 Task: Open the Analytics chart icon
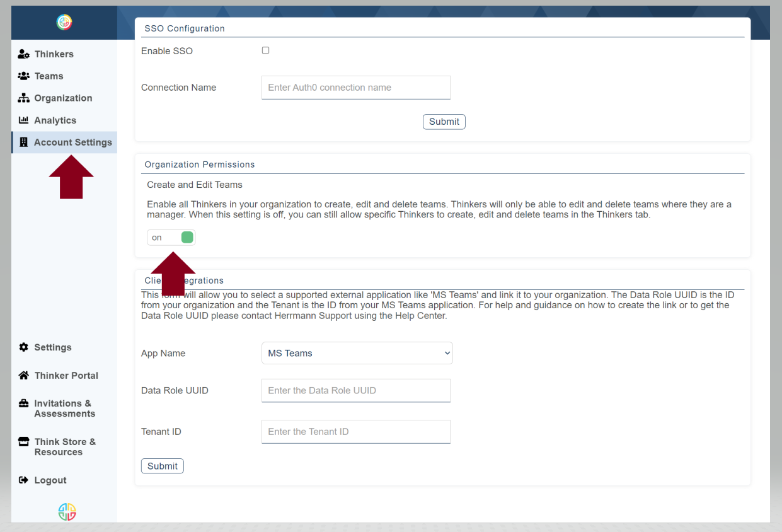pyautogui.click(x=23, y=120)
